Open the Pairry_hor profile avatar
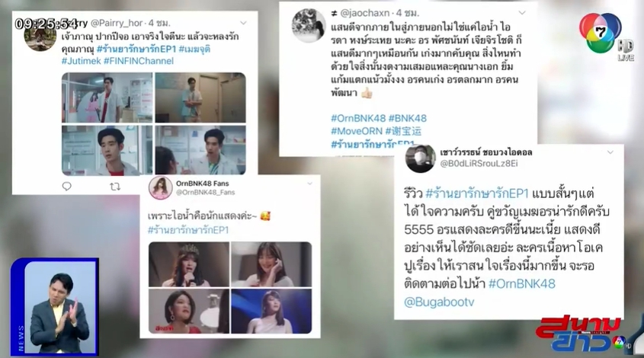Screen dimensions: 644x358 [x=40, y=36]
